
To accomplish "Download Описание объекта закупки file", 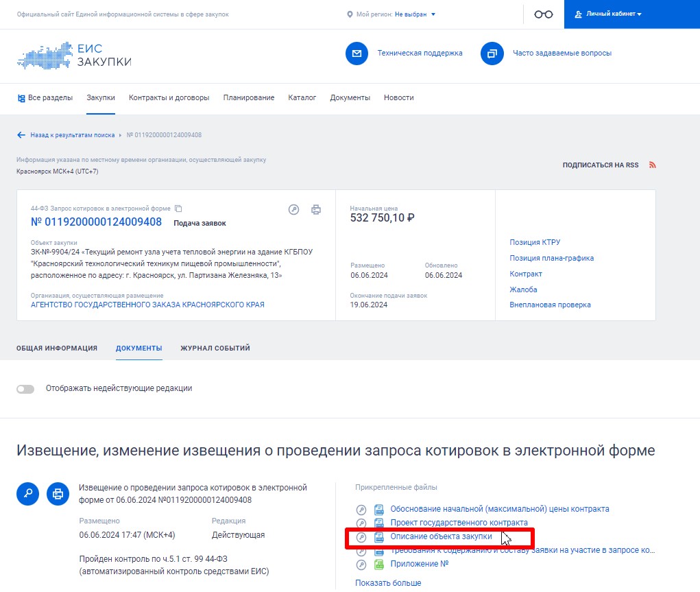I will coord(441,536).
